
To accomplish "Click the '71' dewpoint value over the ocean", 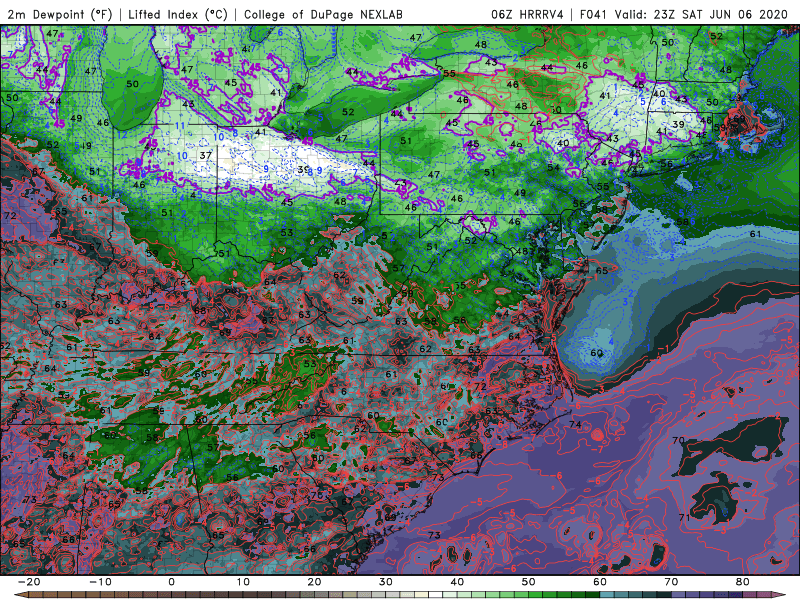I will [x=685, y=517].
